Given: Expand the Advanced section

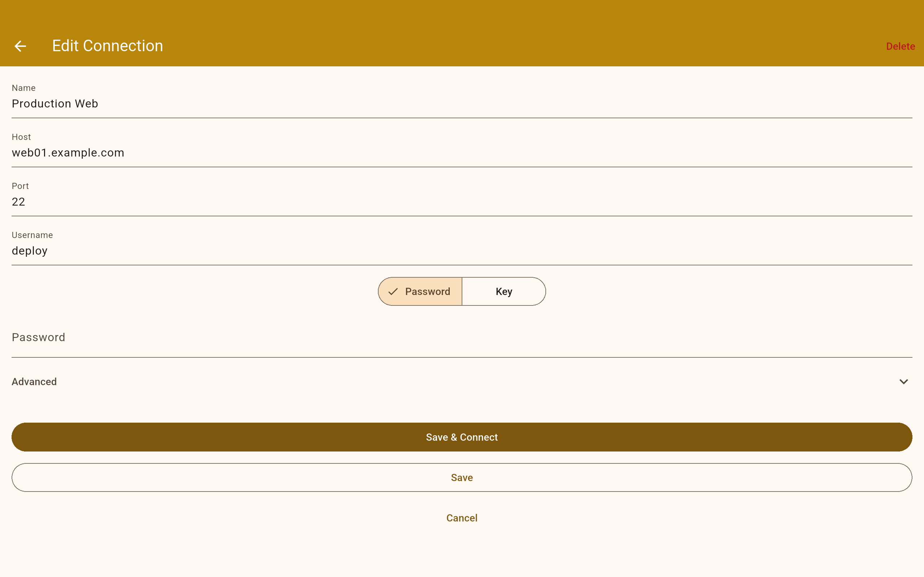Looking at the screenshot, I should pos(34,382).
